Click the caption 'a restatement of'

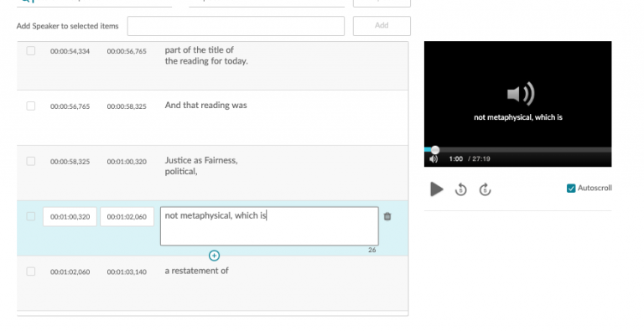(197, 271)
